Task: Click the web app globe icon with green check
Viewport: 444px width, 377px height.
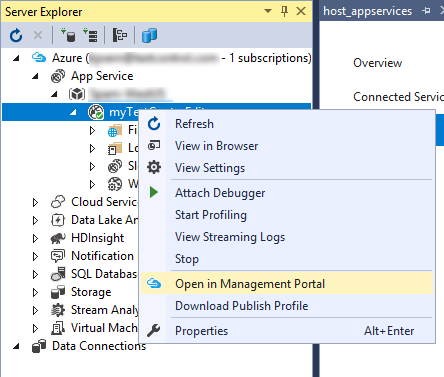Action: 96,112
